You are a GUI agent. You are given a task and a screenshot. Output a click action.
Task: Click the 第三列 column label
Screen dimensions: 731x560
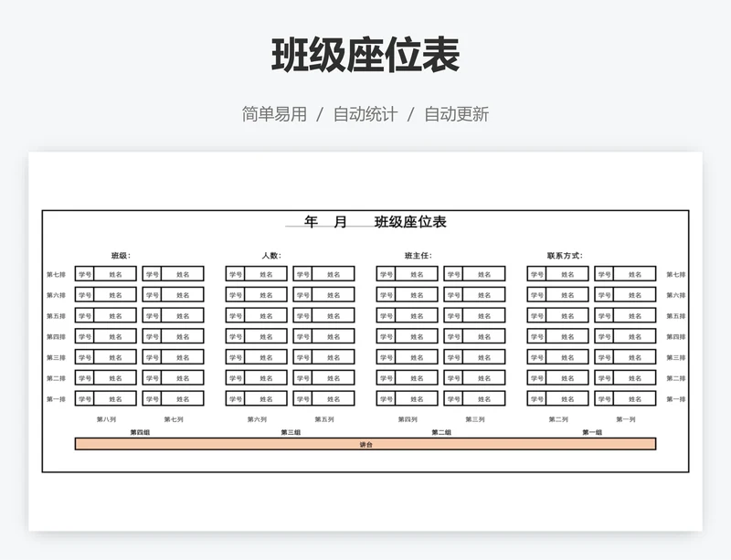coord(475,419)
